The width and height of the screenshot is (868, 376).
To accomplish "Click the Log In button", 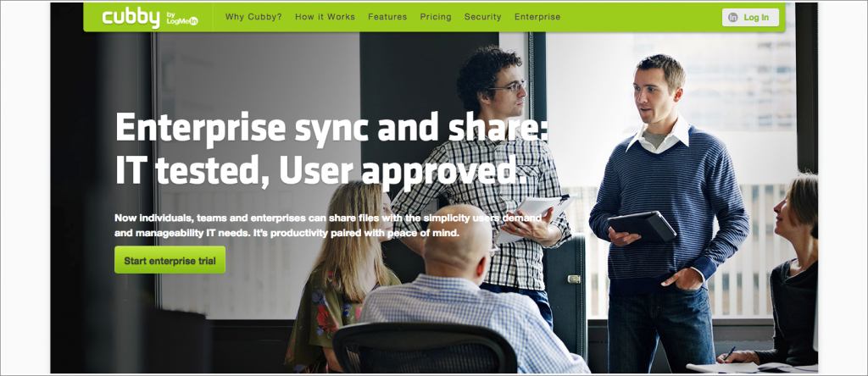I will point(750,17).
